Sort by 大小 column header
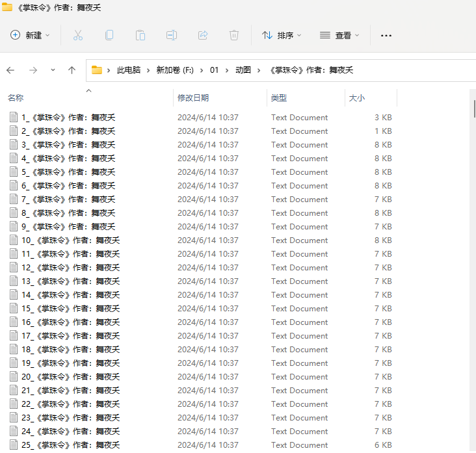This screenshot has width=476, height=453. [357, 97]
